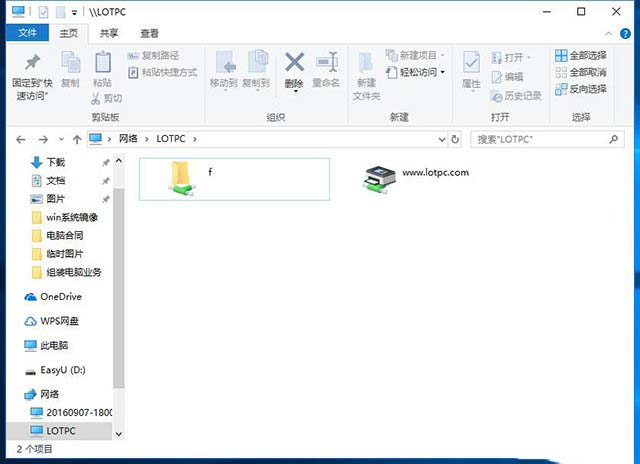Collapse the ribbon with the chevron
The height and width of the screenshot is (464, 640).
(609, 33)
